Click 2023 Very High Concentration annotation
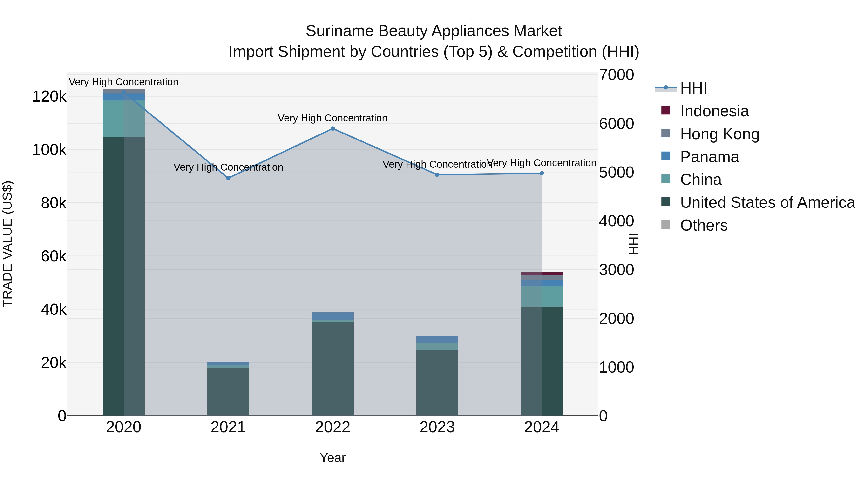This screenshot has height=488, width=868. click(437, 164)
